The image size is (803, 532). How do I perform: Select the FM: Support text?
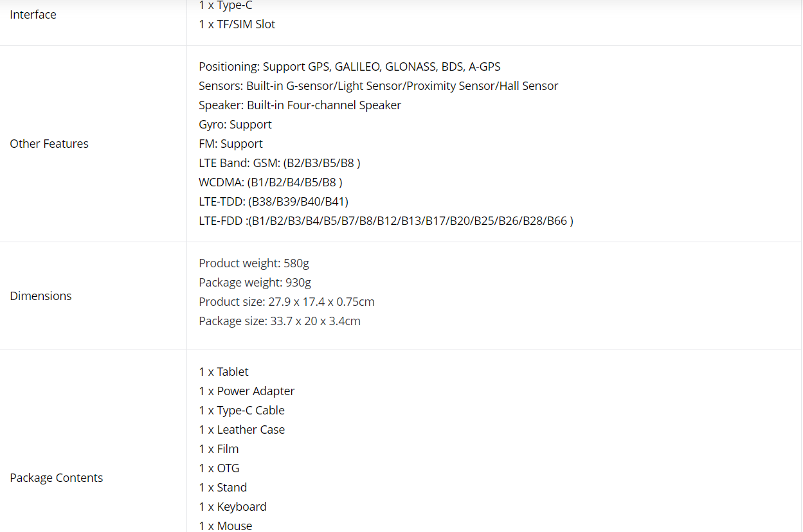point(231,144)
